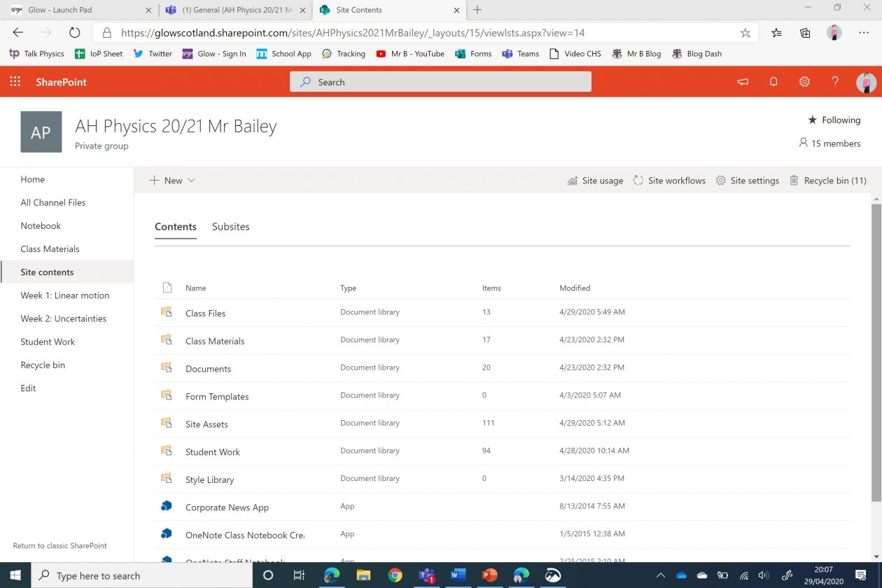Click the Corporate News App icon
The height and width of the screenshot is (588, 882).
[x=167, y=506]
